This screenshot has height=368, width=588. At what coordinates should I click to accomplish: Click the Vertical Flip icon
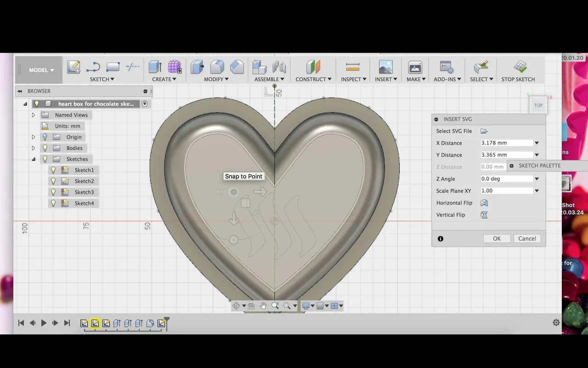[484, 215]
